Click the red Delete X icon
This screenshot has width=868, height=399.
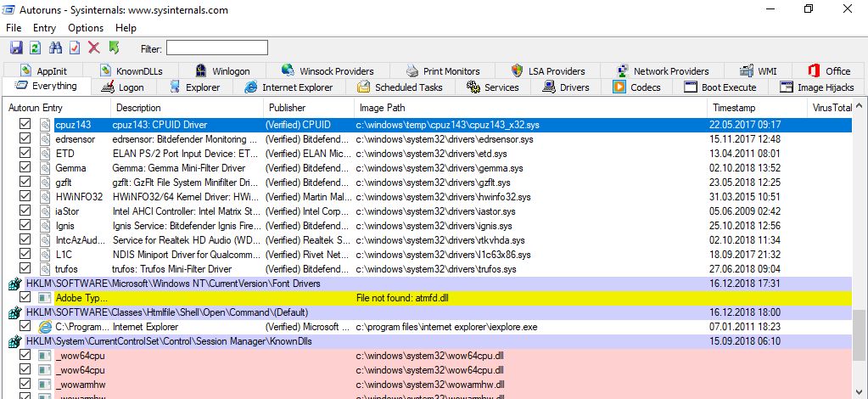point(94,48)
